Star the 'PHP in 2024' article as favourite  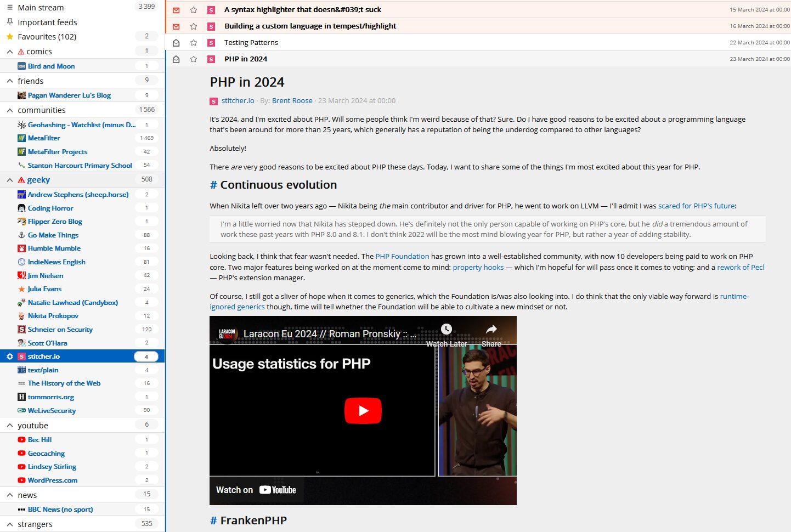(194, 59)
